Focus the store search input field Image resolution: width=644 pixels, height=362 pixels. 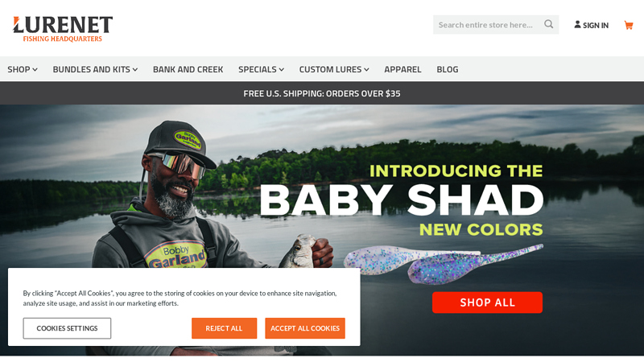(x=489, y=25)
